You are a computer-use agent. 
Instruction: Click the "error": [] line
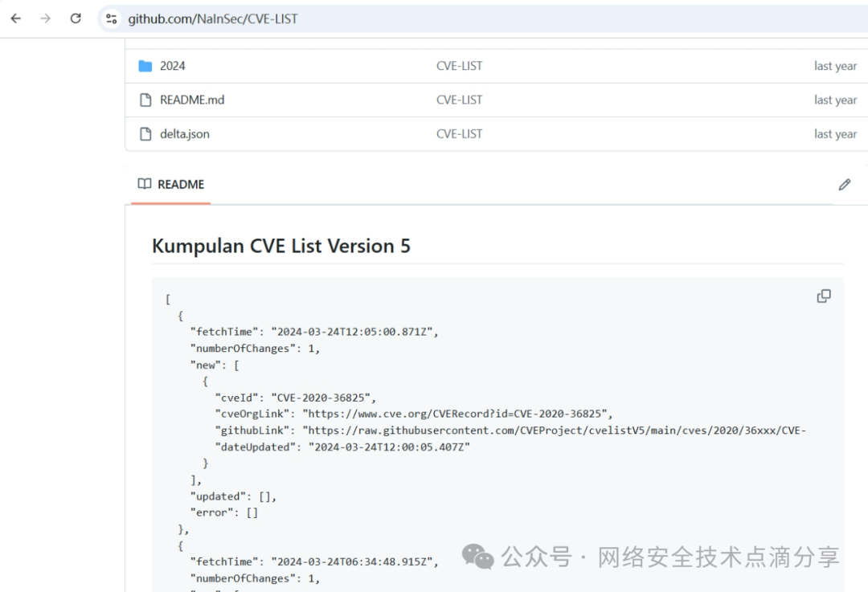point(224,513)
